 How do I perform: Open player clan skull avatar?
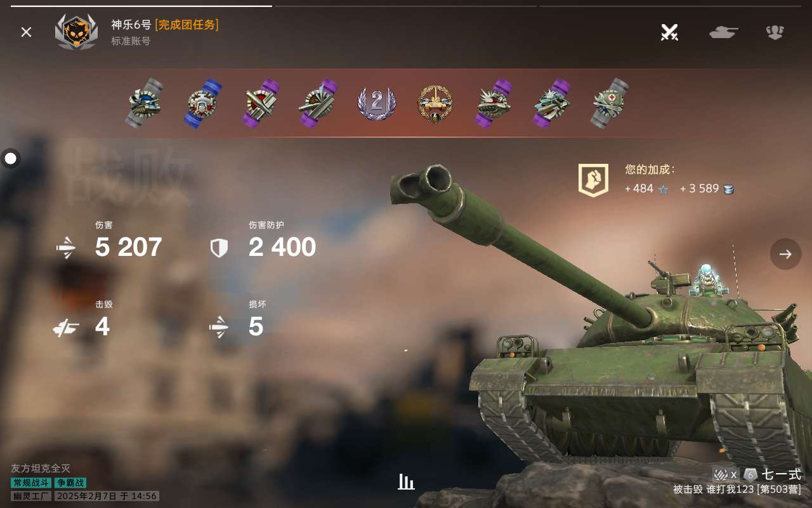pos(76,32)
